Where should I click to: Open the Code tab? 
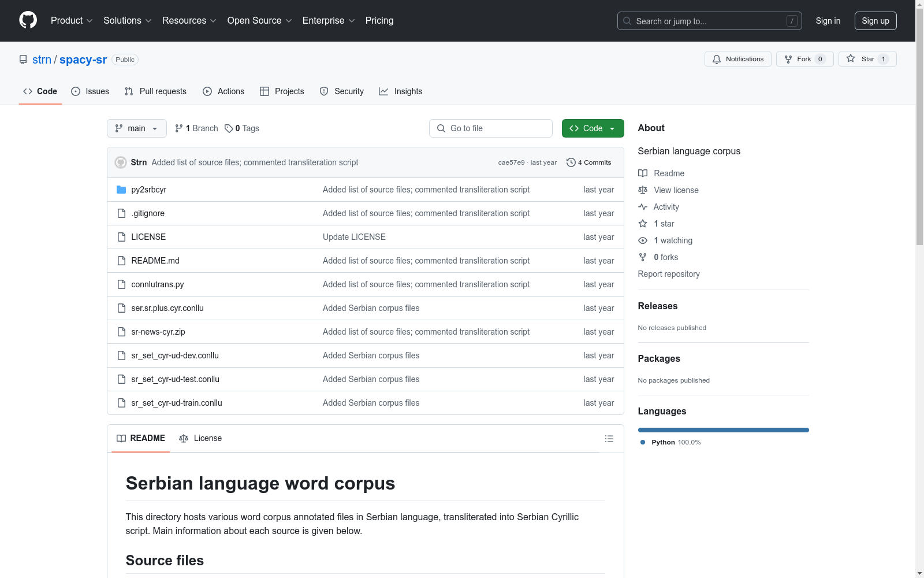(x=40, y=91)
